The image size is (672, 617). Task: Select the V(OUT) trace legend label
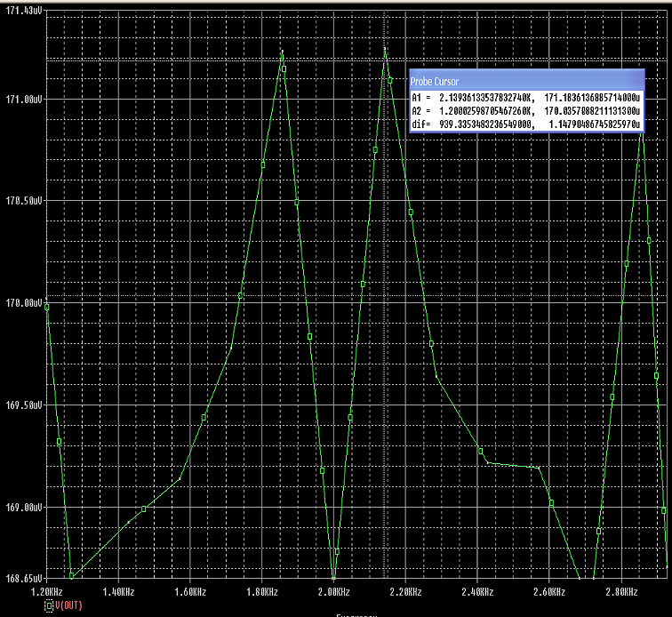click(x=68, y=605)
